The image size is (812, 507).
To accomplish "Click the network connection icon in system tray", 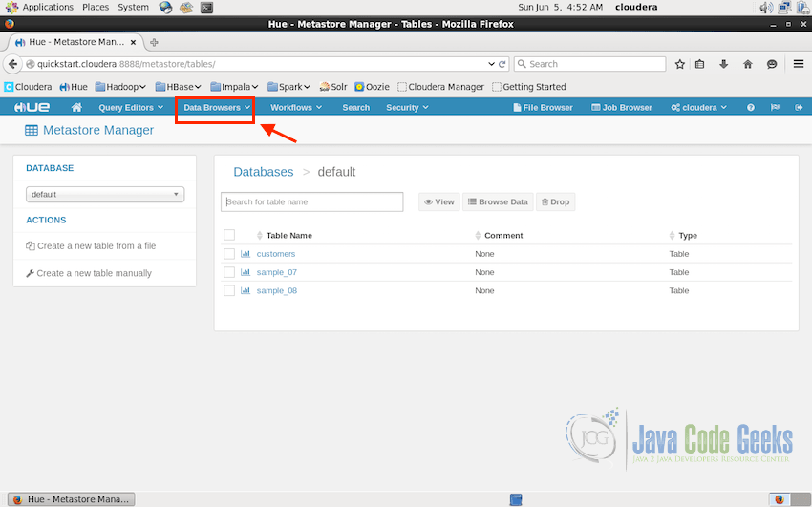I will tap(784, 8).
